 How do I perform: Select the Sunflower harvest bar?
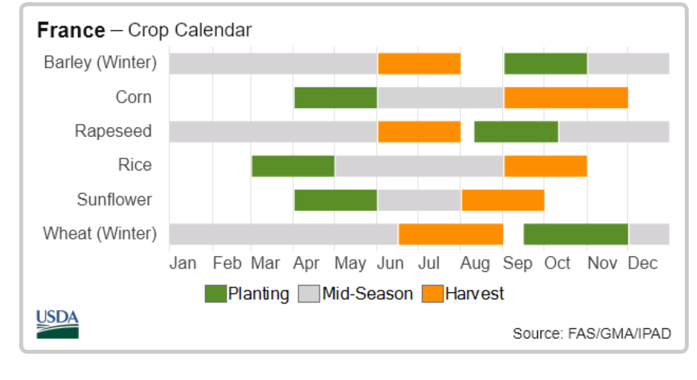click(x=503, y=200)
